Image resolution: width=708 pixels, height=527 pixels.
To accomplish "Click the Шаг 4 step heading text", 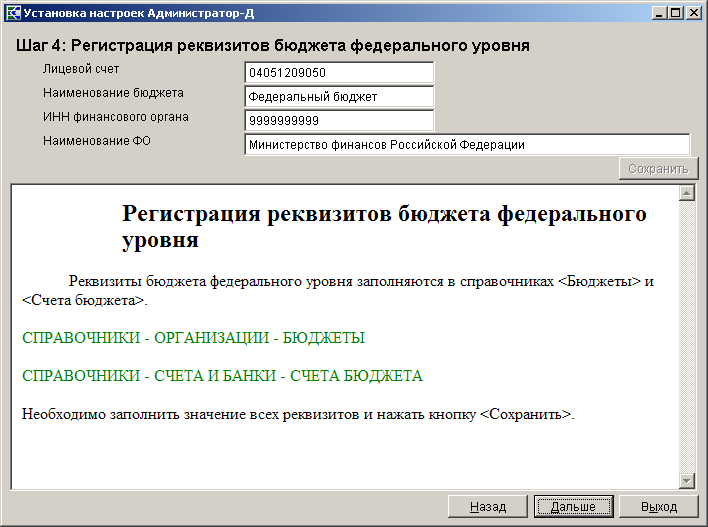I will pos(273,46).
